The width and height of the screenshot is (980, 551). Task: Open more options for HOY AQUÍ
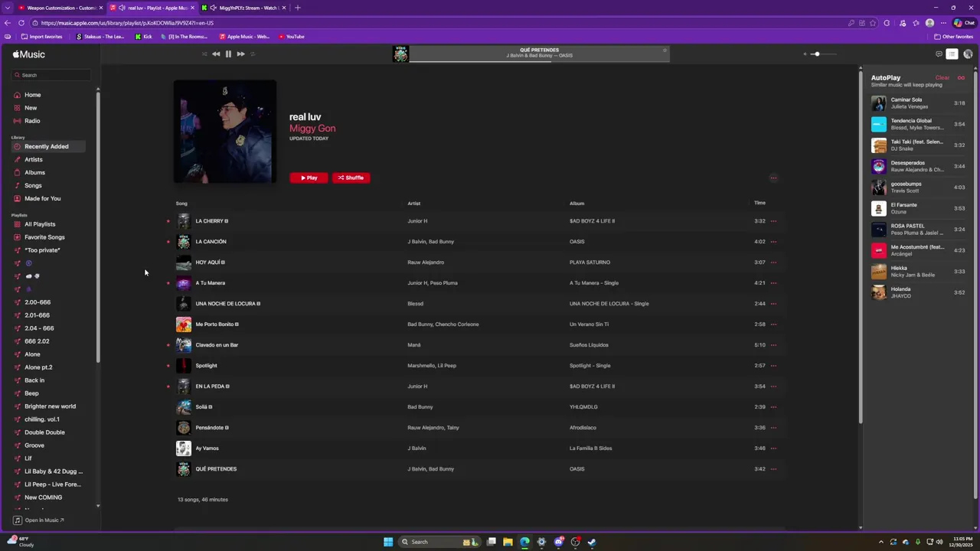(x=773, y=262)
